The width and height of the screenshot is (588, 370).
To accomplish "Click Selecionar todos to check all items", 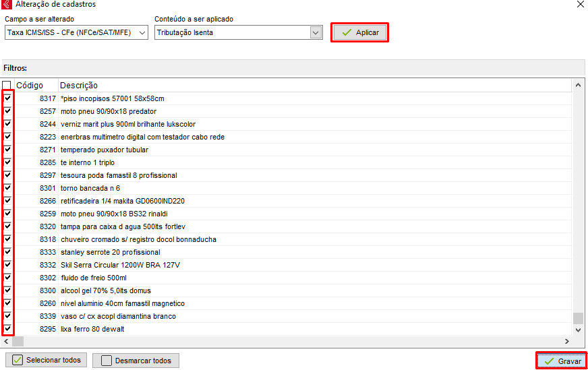I will 46,361.
